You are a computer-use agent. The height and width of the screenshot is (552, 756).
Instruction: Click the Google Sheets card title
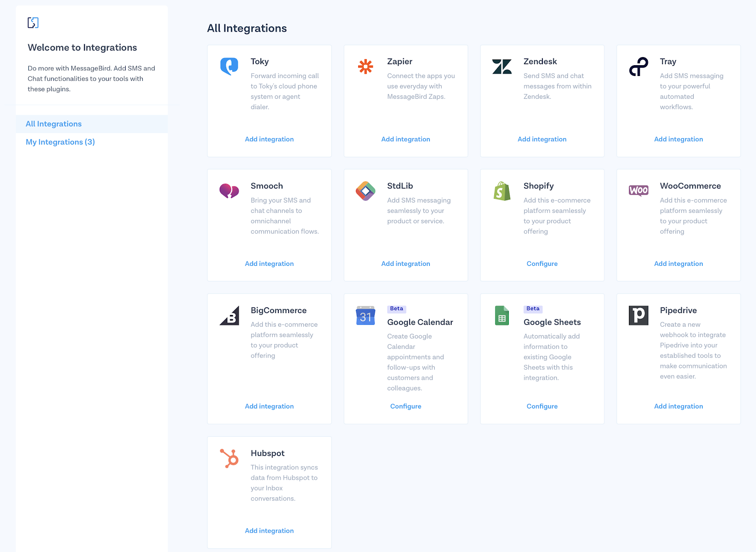[552, 322]
